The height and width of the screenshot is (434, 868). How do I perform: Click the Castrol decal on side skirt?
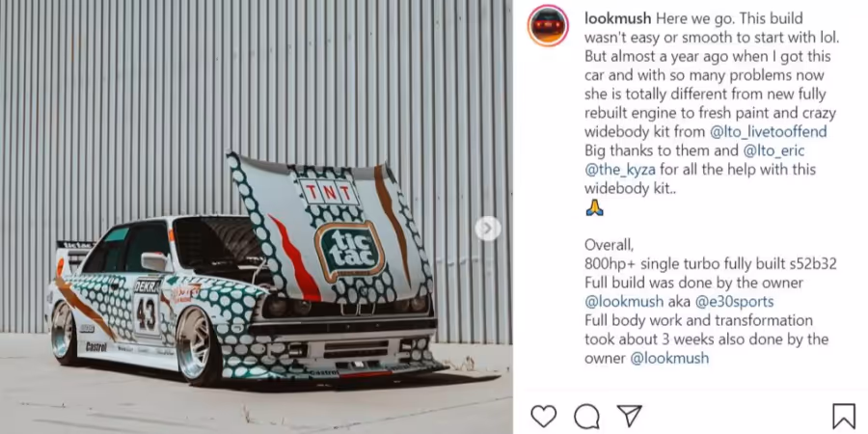(96, 346)
